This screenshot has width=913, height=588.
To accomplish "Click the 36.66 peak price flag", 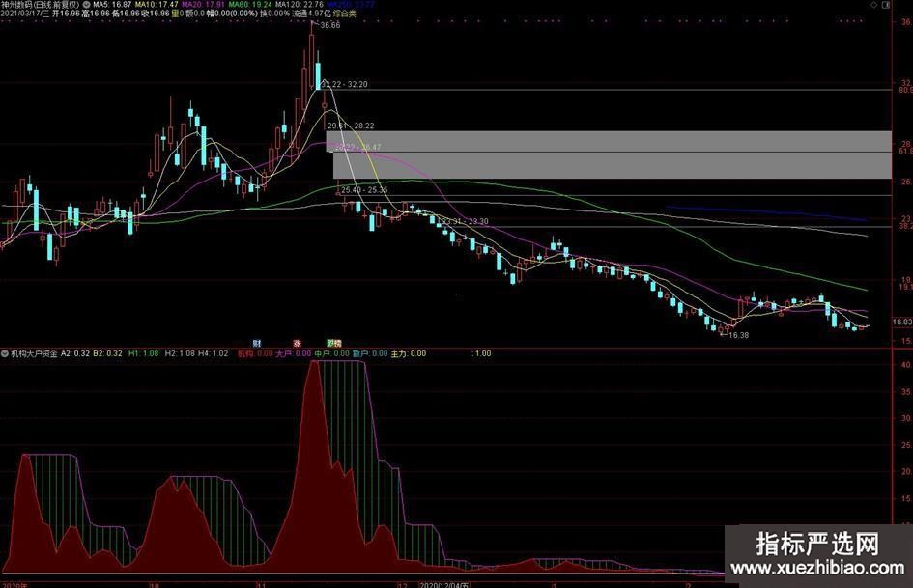I will 330,25.
